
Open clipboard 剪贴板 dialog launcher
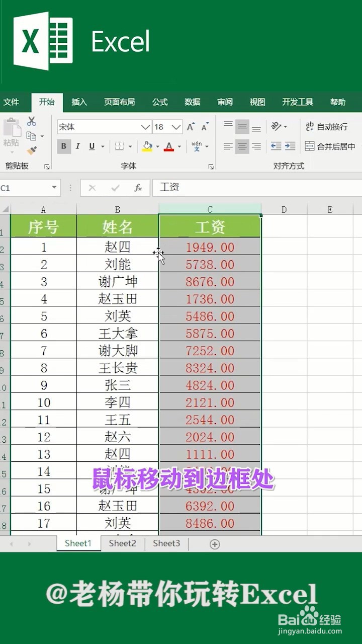pos(47,167)
